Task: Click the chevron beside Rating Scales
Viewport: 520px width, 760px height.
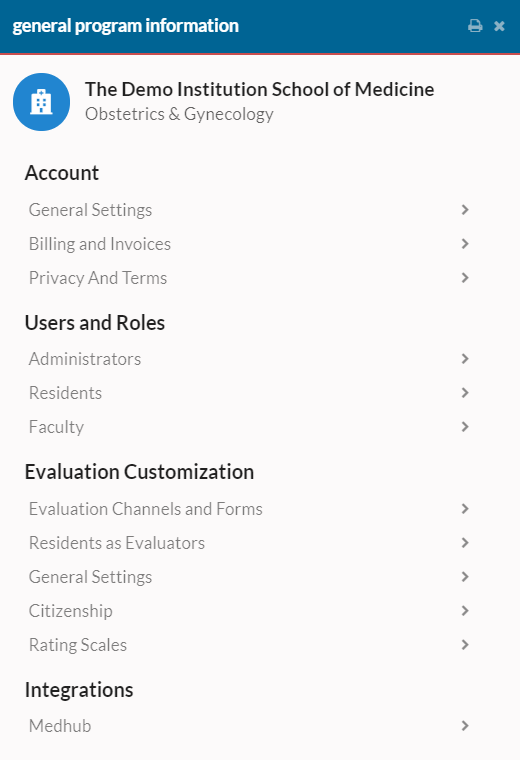Action: pos(465,645)
